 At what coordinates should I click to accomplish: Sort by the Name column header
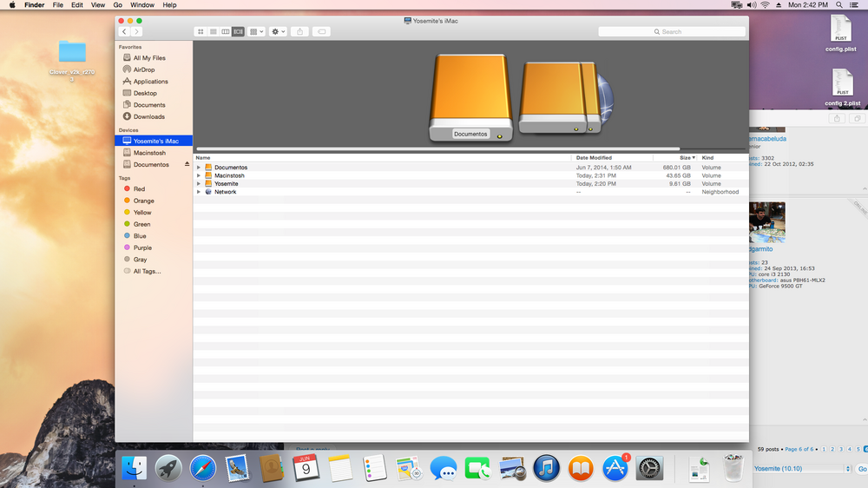(382, 158)
